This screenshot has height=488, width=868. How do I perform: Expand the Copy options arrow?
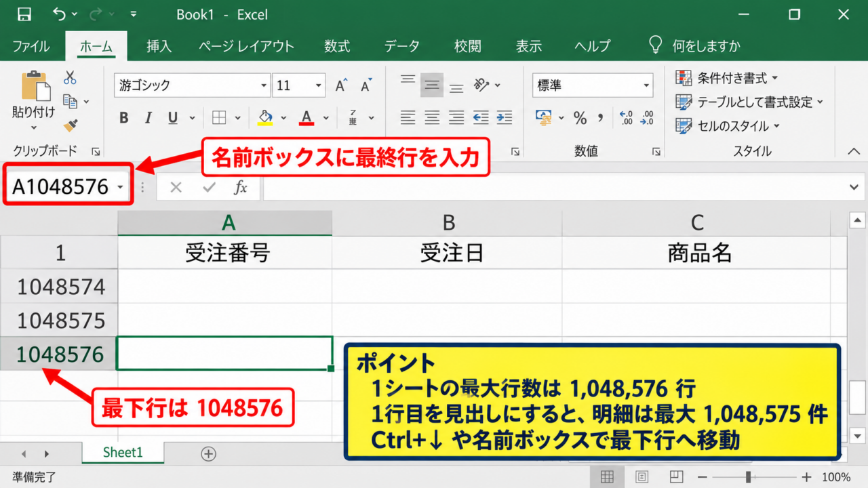[x=86, y=102]
